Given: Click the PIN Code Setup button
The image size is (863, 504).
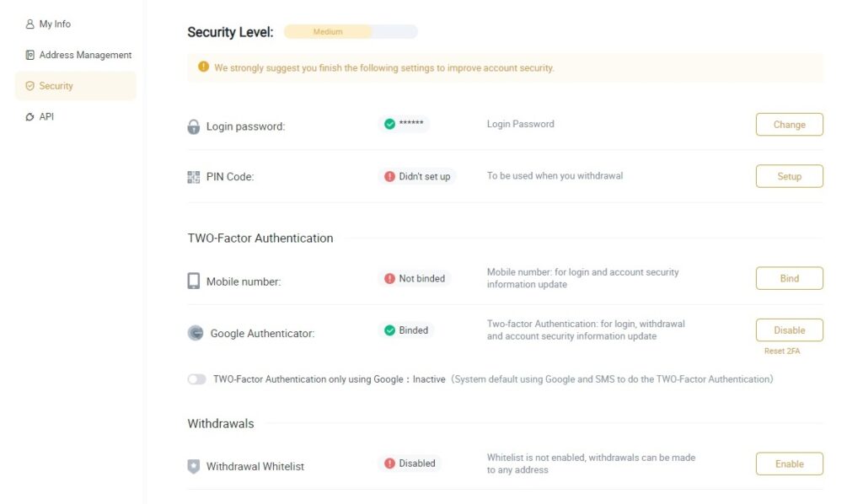Looking at the screenshot, I should click(789, 176).
